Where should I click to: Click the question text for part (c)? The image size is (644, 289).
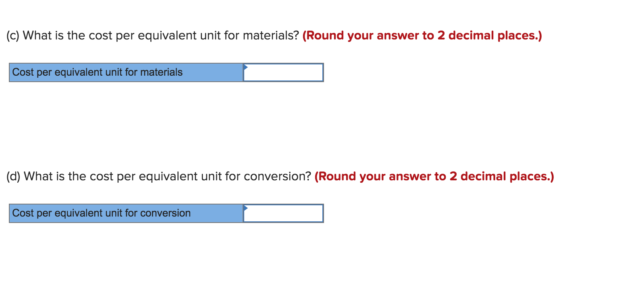click(153, 35)
